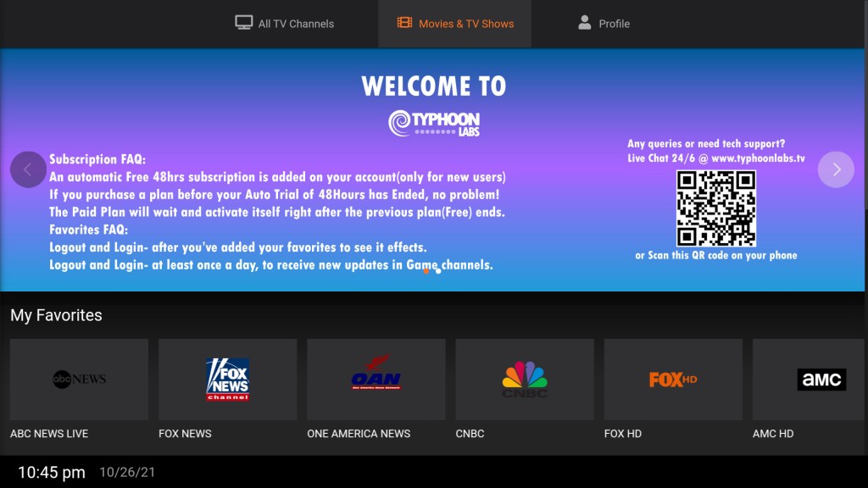Select the Movies & TV Shows tab
The height and width of the screenshot is (488, 868).
455,24
